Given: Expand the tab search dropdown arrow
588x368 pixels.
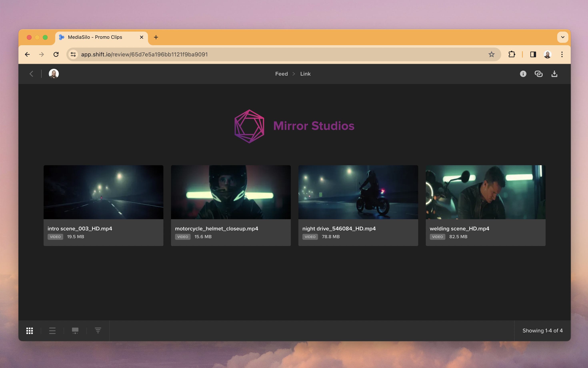Looking at the screenshot, I should click(x=563, y=37).
